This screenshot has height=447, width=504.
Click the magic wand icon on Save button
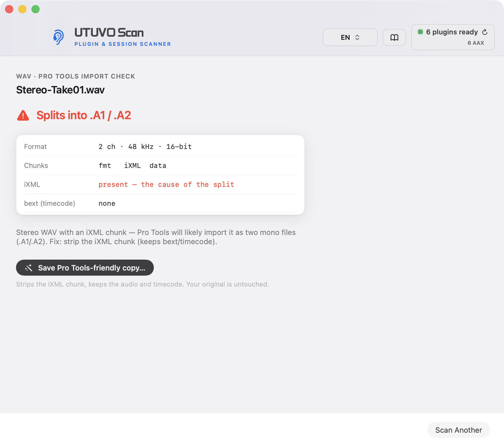pyautogui.click(x=29, y=268)
